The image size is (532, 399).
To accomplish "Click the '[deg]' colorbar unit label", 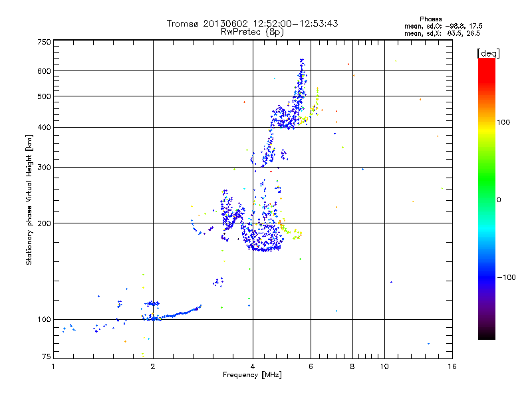I will 488,53.
